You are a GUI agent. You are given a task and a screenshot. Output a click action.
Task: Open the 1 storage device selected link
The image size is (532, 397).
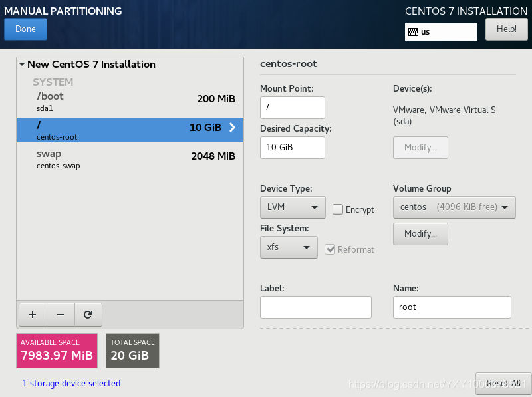click(71, 384)
